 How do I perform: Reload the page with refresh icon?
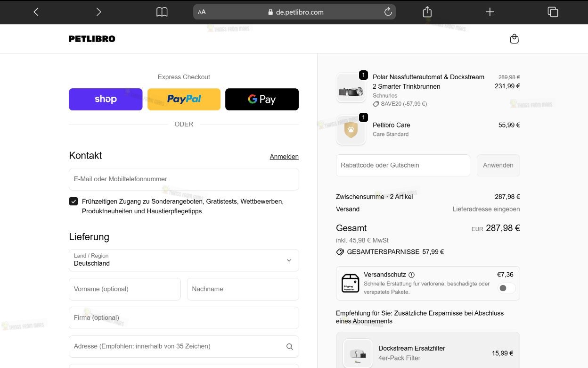[x=388, y=12]
